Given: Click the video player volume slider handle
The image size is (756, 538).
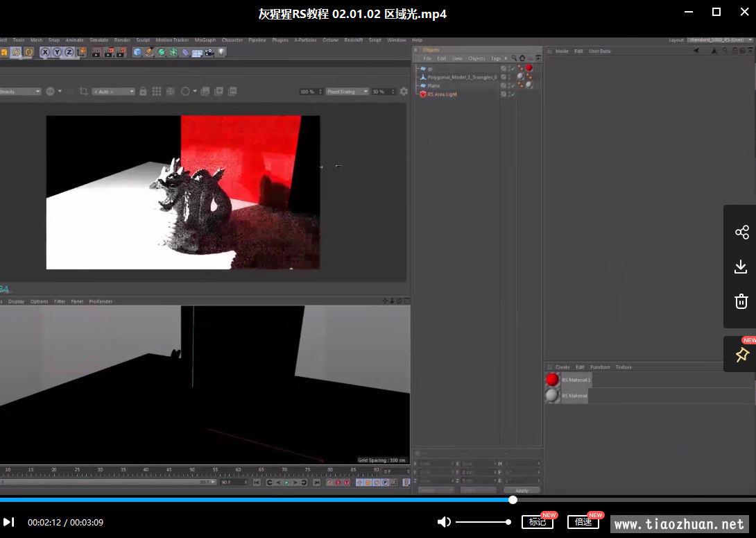Looking at the screenshot, I should (x=508, y=522).
